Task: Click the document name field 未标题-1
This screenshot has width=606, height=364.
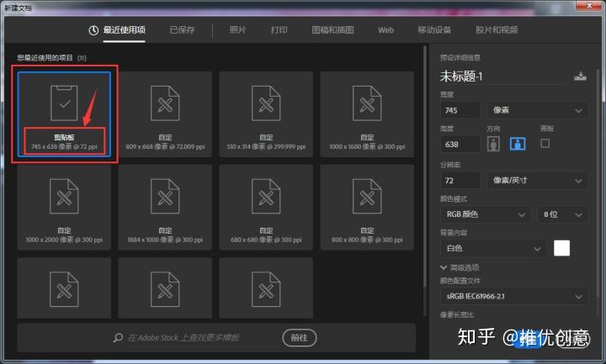Action: point(504,76)
